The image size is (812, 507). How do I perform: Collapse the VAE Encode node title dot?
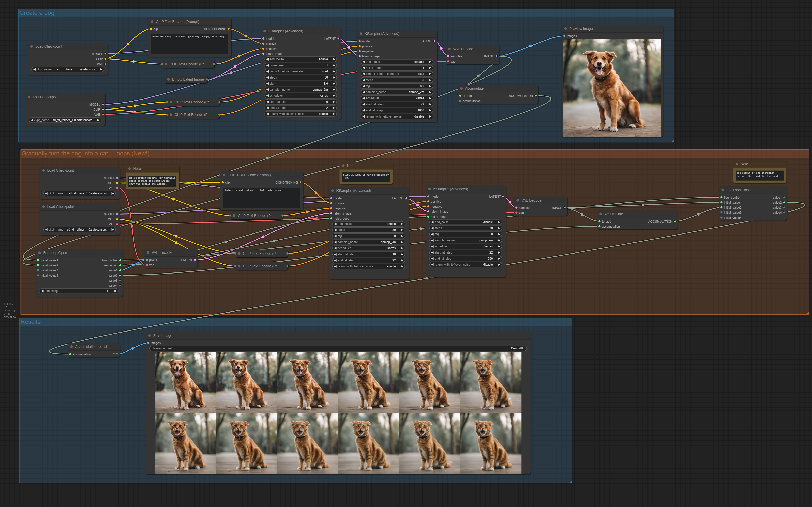coord(148,252)
